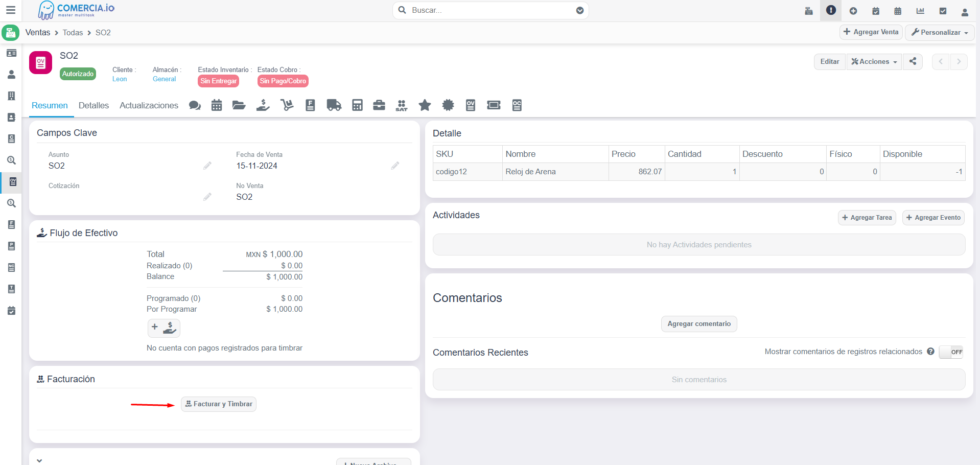Open the calendar-check icon in top bar
The width and height of the screenshot is (980, 465).
coord(876,11)
